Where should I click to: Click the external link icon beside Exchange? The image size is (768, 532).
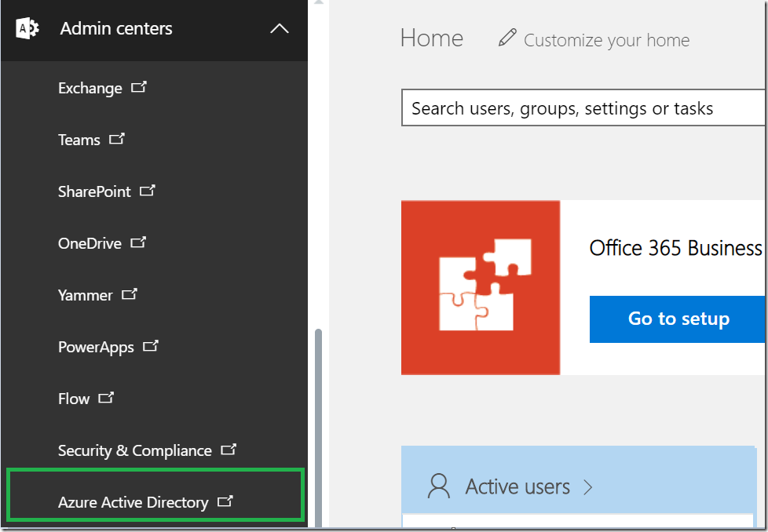[139, 87]
